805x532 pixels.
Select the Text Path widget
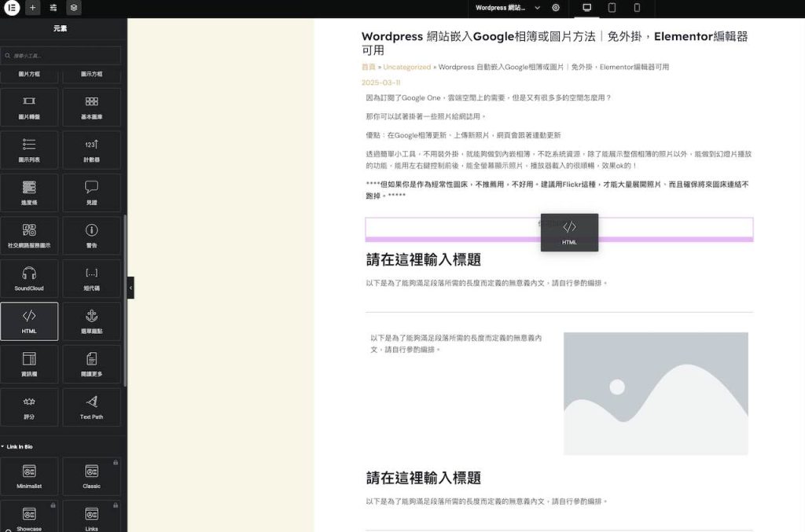(92, 407)
